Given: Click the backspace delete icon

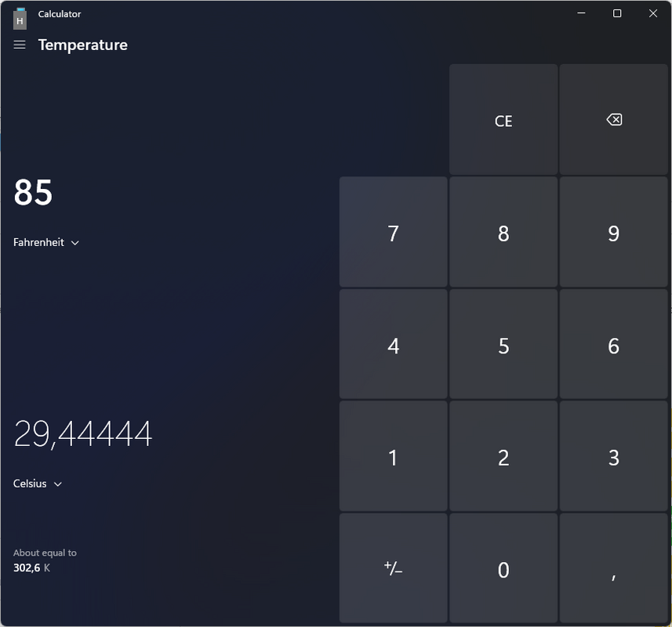Looking at the screenshot, I should [x=614, y=119].
